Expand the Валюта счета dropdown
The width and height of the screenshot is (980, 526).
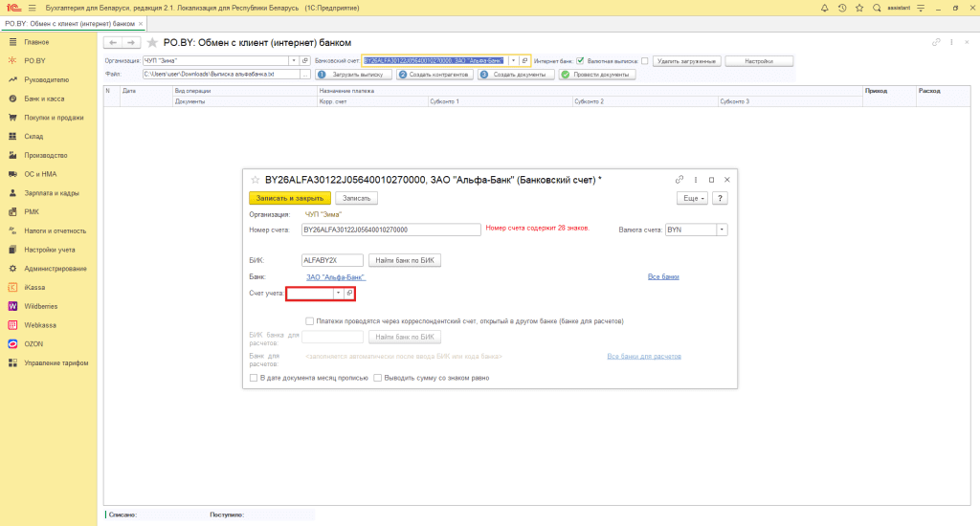click(x=722, y=230)
